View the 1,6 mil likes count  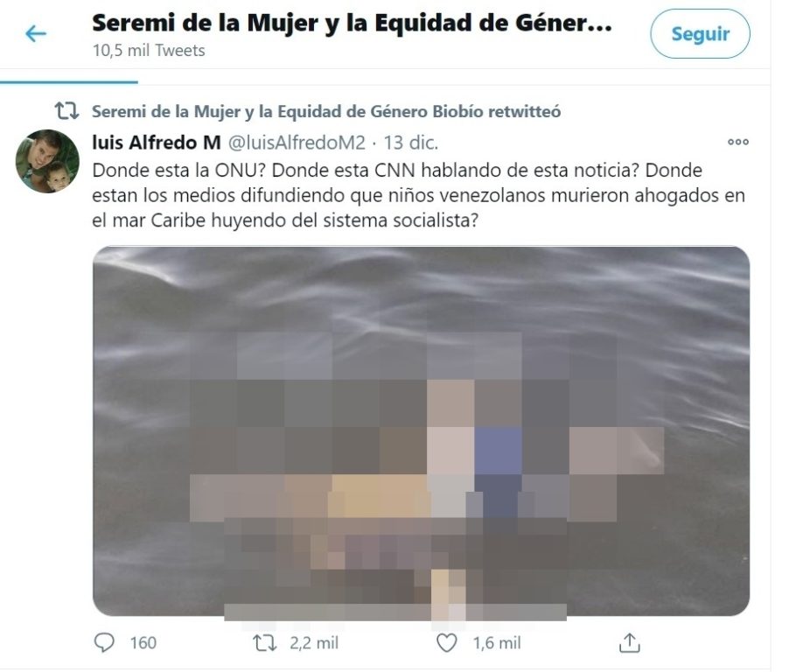(497, 643)
